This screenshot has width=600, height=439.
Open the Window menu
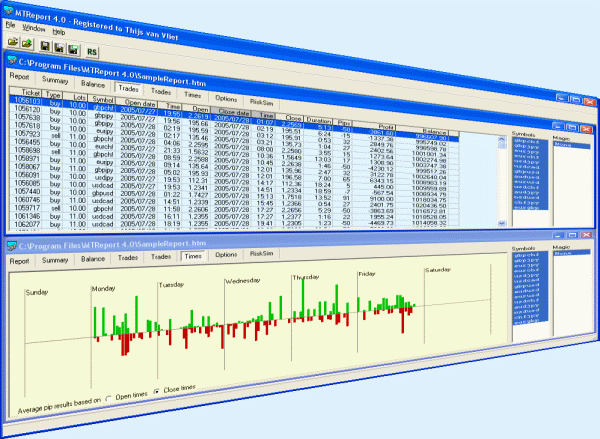(33, 30)
